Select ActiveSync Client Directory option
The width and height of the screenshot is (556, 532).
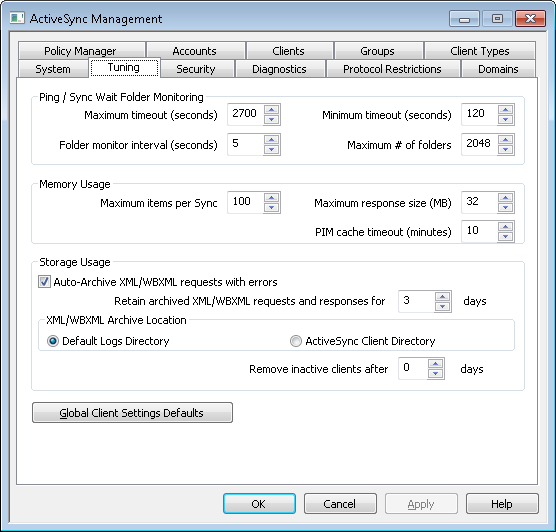(x=296, y=341)
